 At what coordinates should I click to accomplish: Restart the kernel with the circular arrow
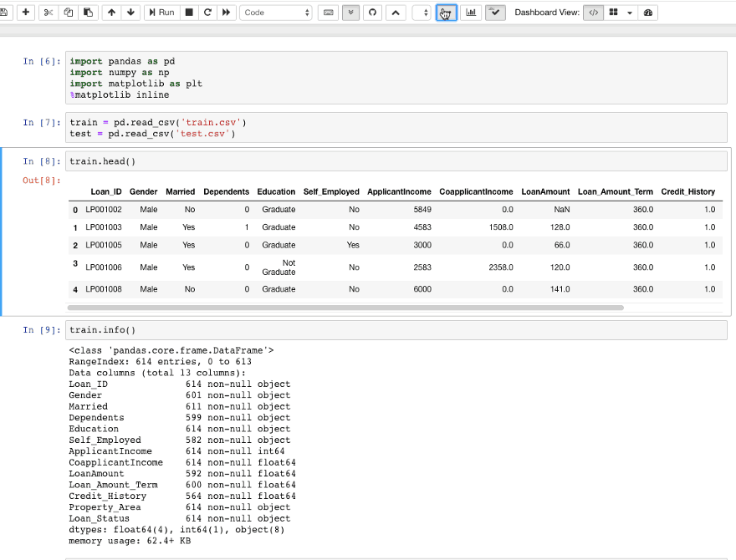click(207, 13)
